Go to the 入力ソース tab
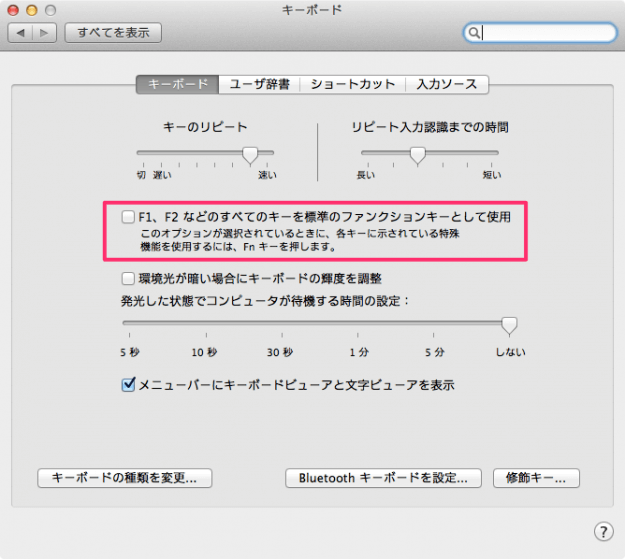625x559 pixels. [447, 84]
